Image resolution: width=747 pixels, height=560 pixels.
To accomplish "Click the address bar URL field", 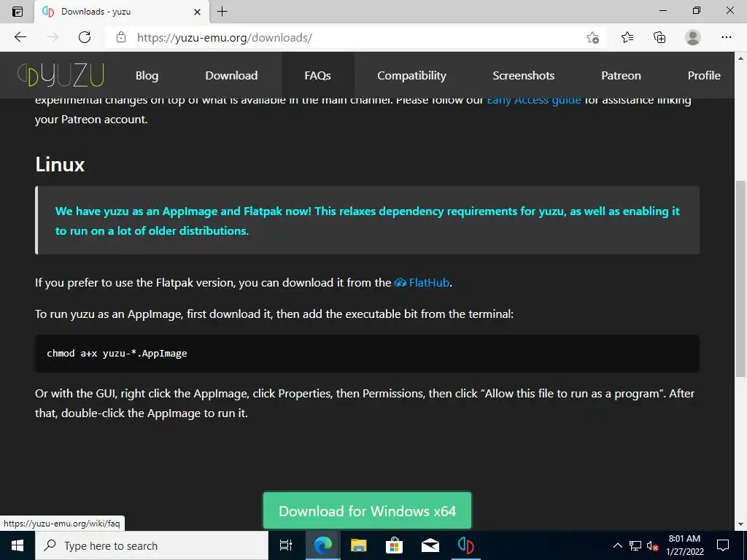I will (x=343, y=37).
